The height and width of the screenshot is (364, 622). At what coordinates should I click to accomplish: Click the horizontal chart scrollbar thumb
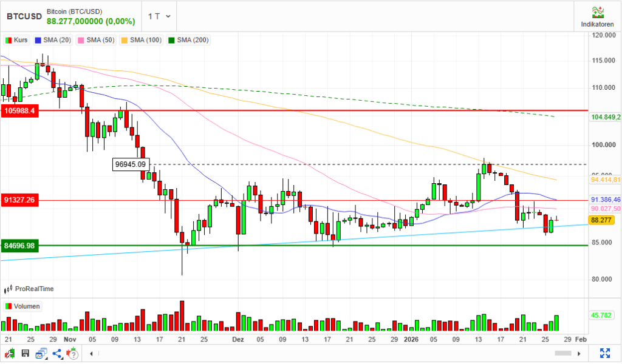[563, 353]
